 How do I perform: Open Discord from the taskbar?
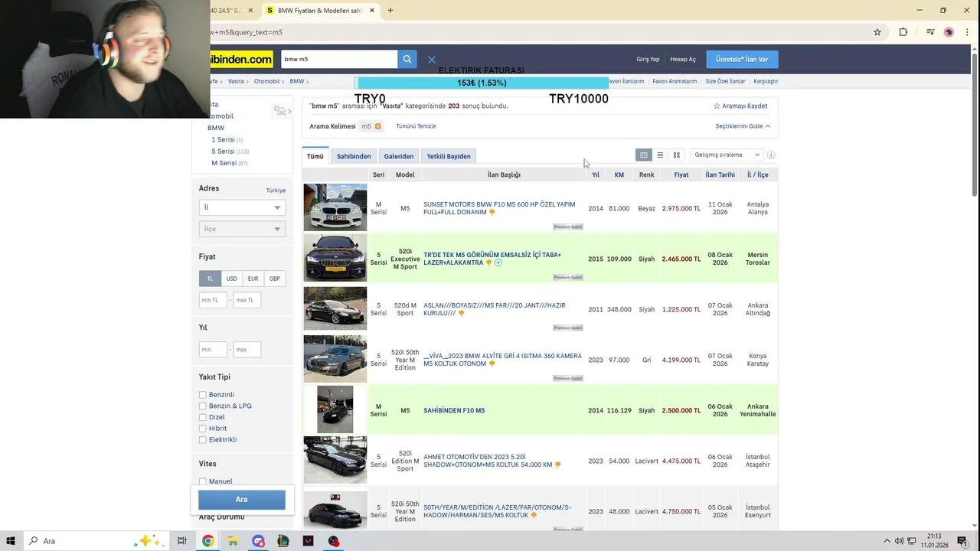(x=258, y=541)
